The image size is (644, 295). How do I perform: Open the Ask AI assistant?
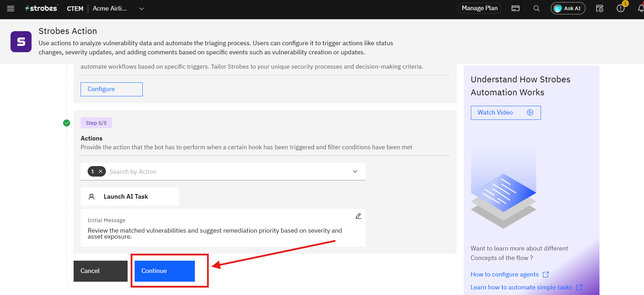[x=568, y=8]
